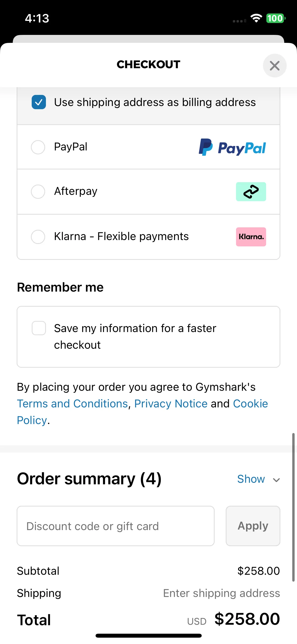
Task: Close the checkout sheet with X icon
Action: (275, 66)
